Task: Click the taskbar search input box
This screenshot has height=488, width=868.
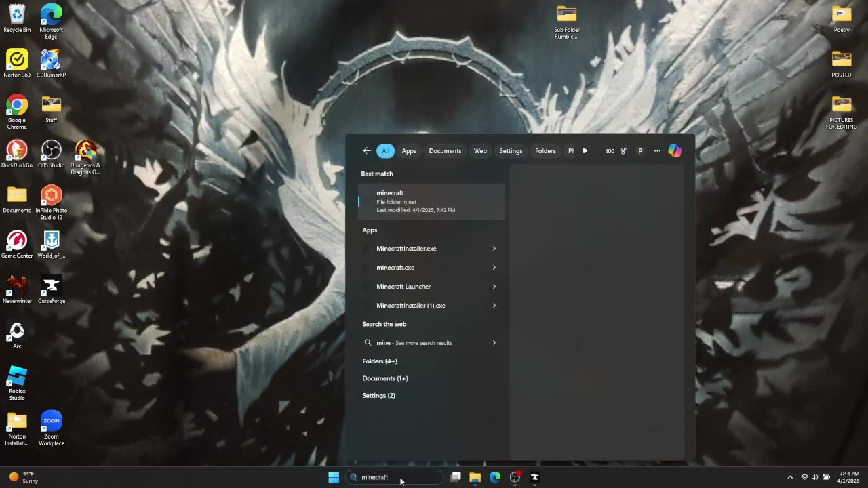Action: (x=395, y=477)
